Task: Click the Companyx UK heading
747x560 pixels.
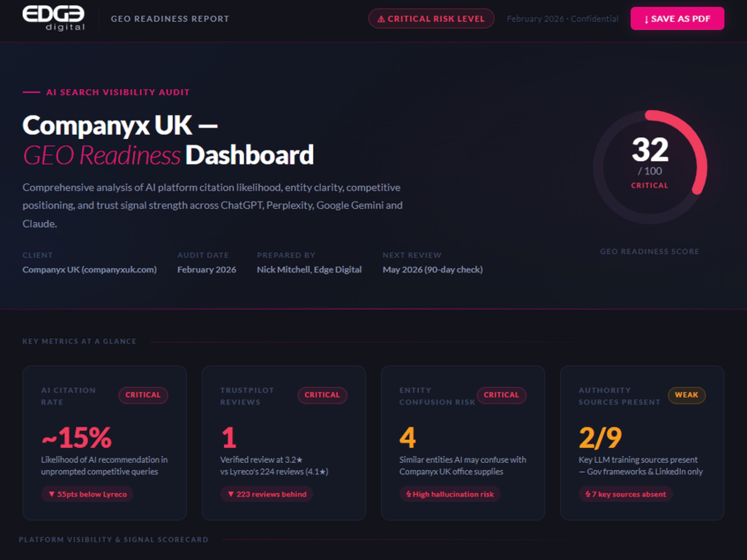Action: pos(120,126)
